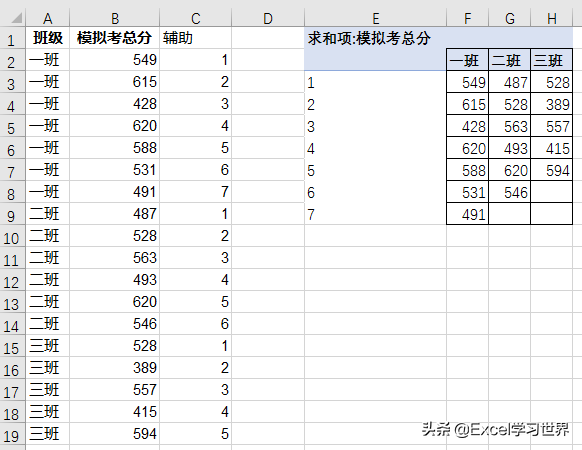Click header cell 辅助 in C1
Viewport: 582px width, 450px height.
(x=196, y=38)
